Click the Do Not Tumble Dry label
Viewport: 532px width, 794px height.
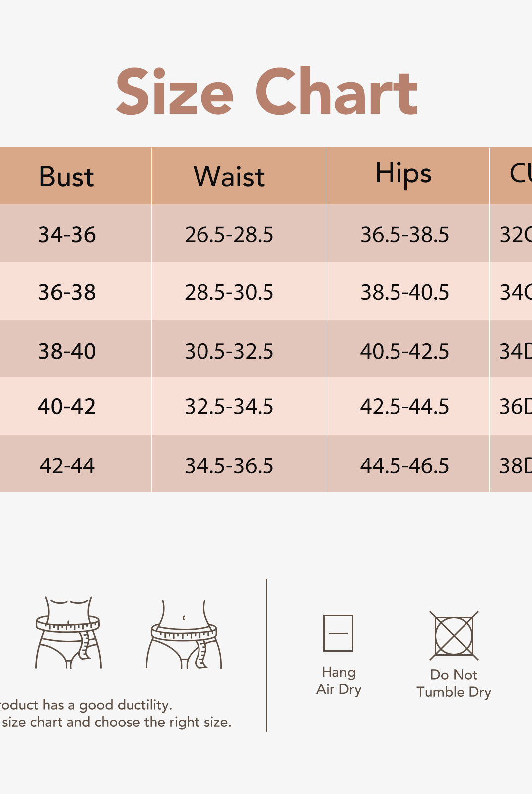tap(454, 683)
